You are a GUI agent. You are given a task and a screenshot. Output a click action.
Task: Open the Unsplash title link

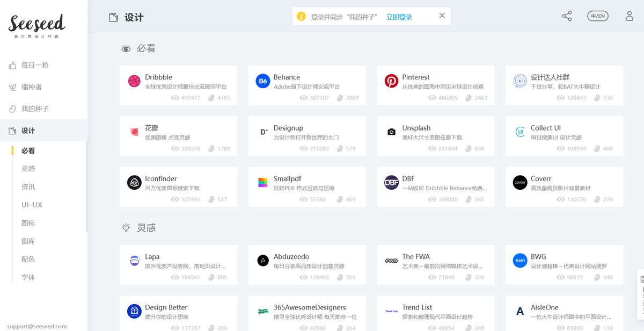coord(416,128)
